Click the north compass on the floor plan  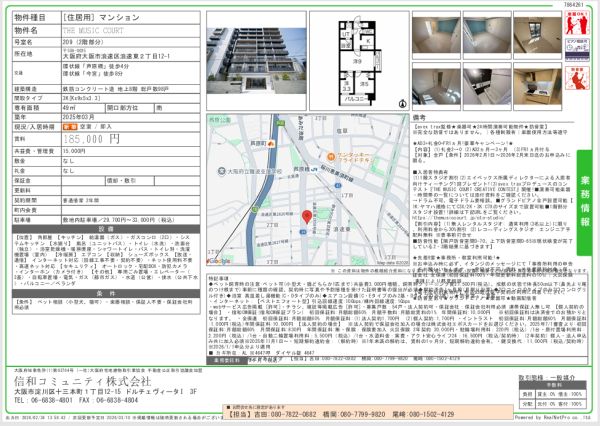402,103
